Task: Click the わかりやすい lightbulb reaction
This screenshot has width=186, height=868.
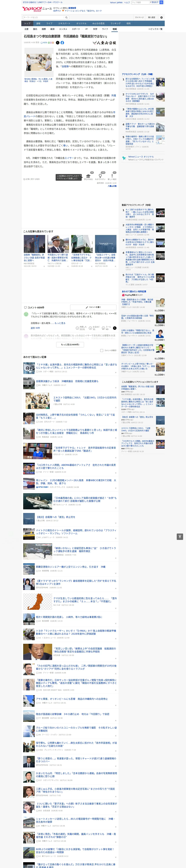Action: tap(100, 176)
